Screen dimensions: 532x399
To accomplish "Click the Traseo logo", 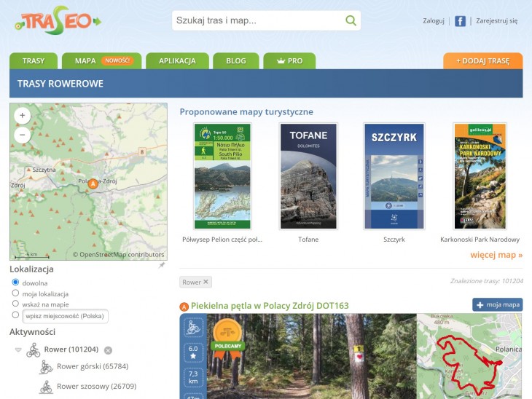I will 58,20.
